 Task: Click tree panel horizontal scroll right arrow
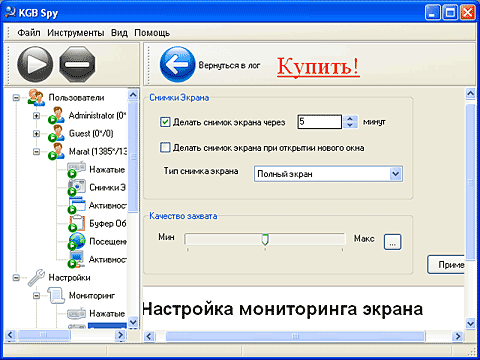pos(120,335)
